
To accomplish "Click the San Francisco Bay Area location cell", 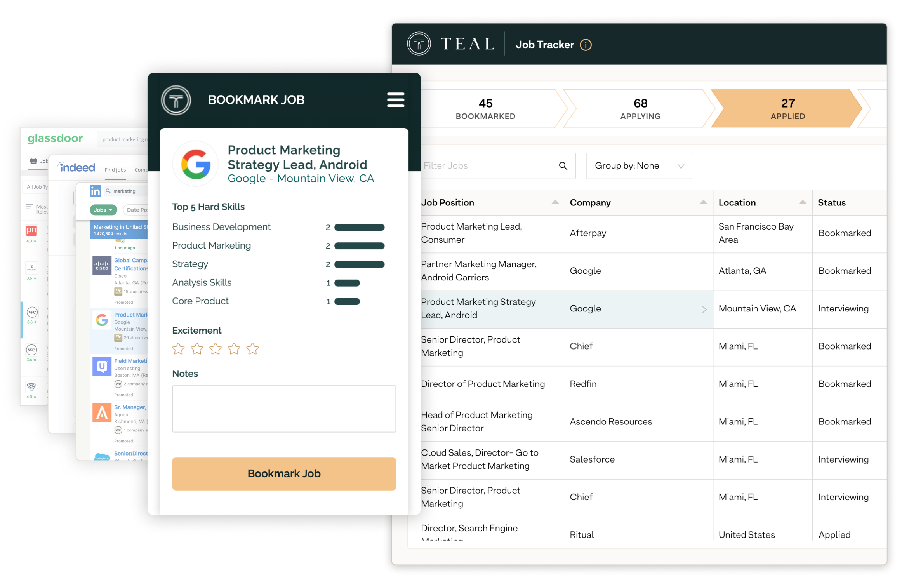I will (x=756, y=233).
